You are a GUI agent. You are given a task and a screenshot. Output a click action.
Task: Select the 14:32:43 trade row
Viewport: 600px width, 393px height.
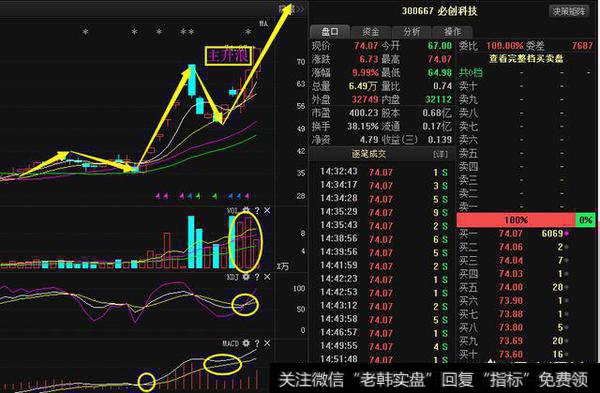click(384, 172)
